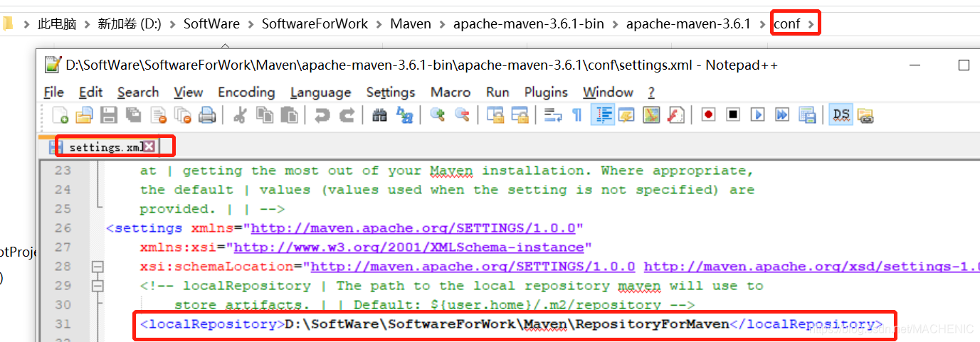Screen dimensions: 980x342
Task: Cut the selection with the scissors icon
Action: (240, 115)
